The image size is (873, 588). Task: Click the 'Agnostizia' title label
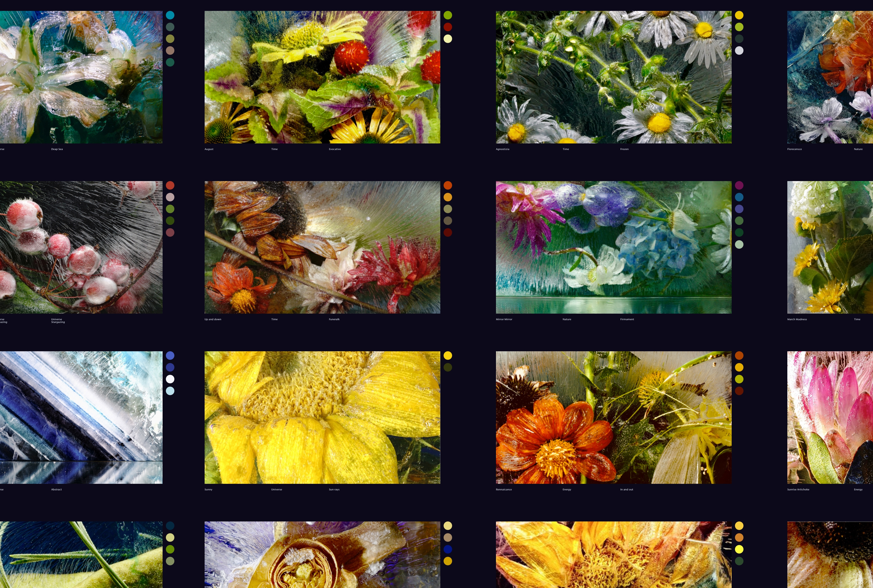click(x=503, y=149)
